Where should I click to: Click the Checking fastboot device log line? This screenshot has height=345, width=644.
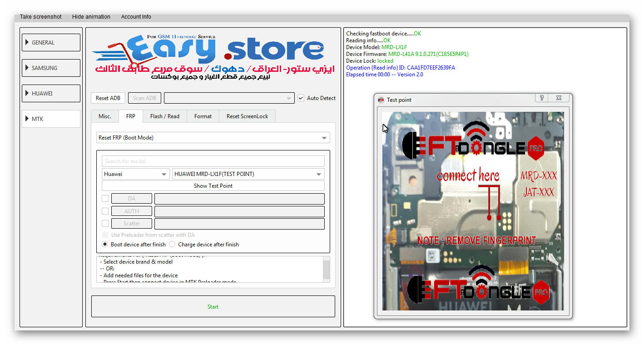[383, 34]
